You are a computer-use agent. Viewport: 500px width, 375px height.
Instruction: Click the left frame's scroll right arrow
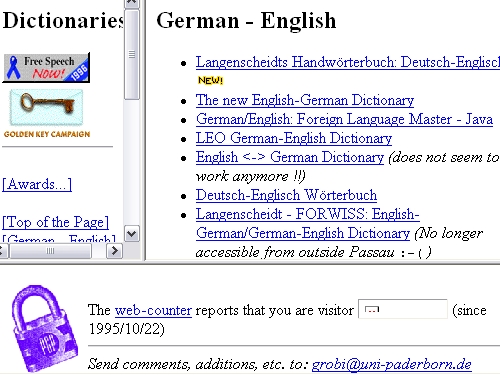tap(115, 251)
